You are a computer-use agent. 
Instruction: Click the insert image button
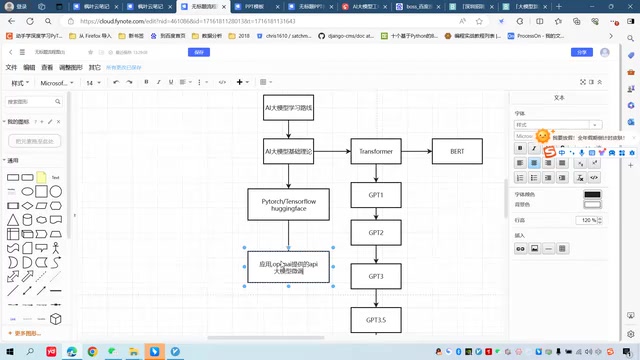pos(534,249)
